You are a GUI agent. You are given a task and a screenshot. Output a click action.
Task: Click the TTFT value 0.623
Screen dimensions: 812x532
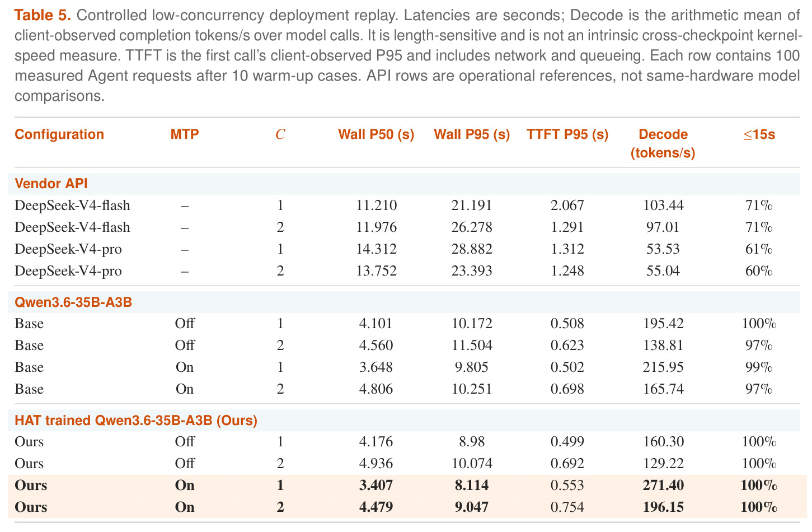click(x=567, y=346)
